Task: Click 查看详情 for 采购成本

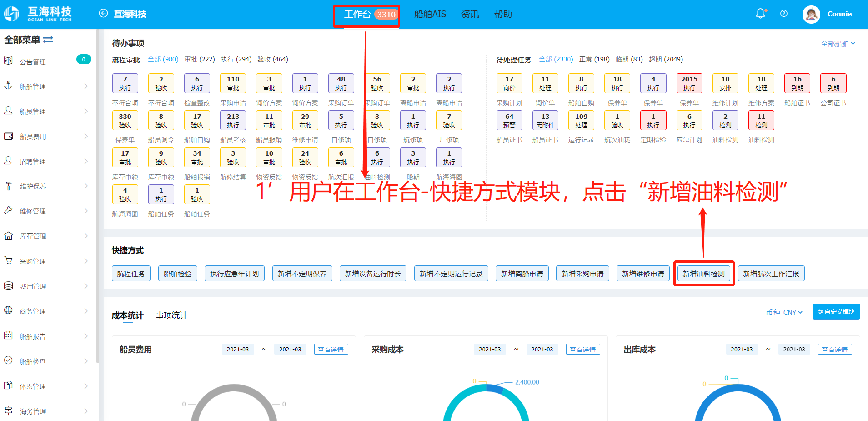Action: point(583,350)
